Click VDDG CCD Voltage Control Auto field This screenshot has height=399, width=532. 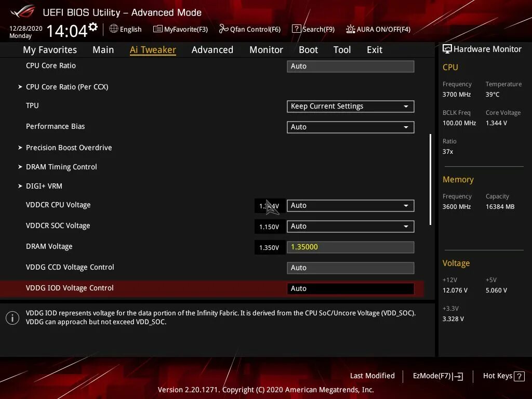point(351,268)
